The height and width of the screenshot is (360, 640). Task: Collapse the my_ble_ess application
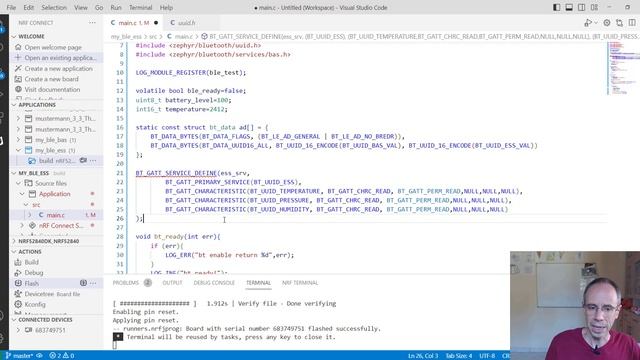[18, 150]
